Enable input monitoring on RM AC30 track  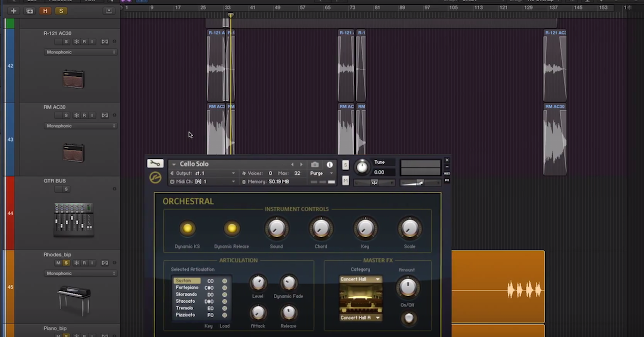pyautogui.click(x=92, y=115)
